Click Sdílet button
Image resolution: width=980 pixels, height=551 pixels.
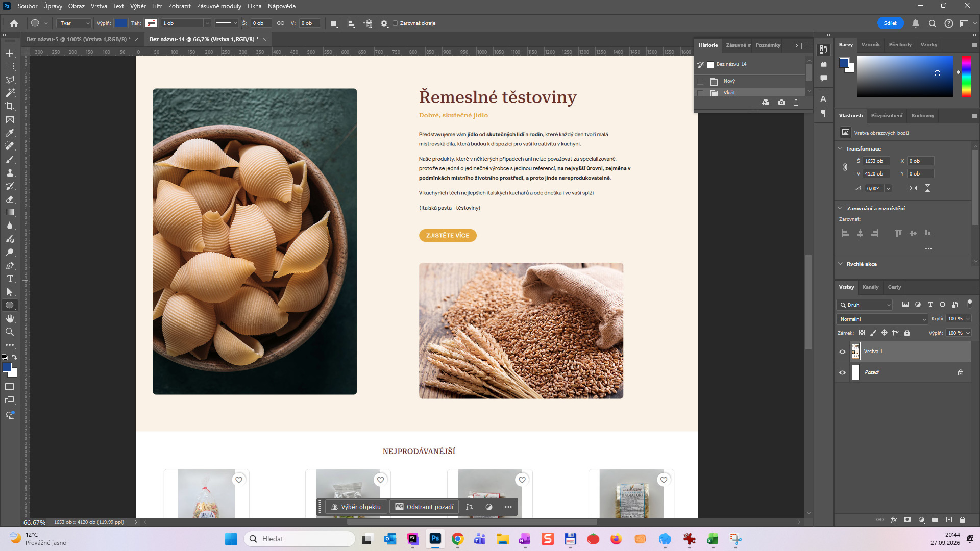pos(890,23)
